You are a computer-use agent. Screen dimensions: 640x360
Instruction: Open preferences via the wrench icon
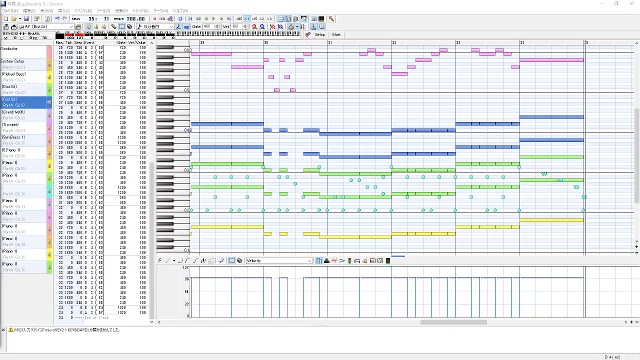pyautogui.click(x=331, y=19)
